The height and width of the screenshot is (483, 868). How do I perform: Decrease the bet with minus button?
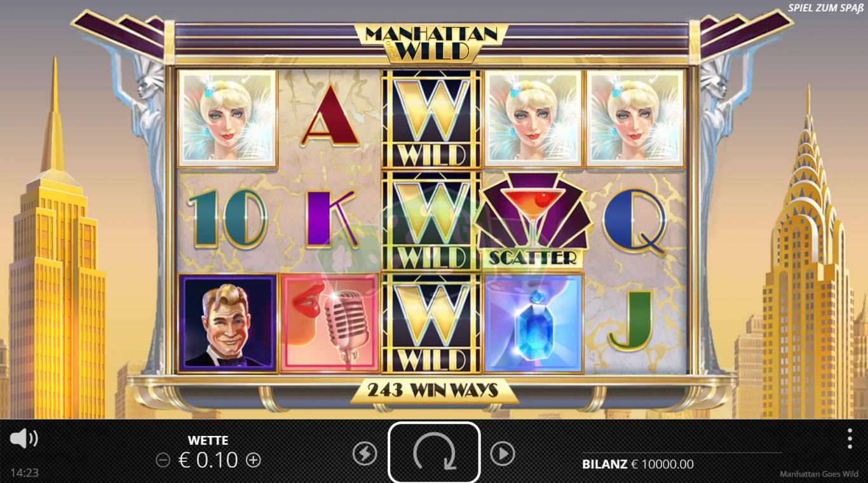coord(163,460)
